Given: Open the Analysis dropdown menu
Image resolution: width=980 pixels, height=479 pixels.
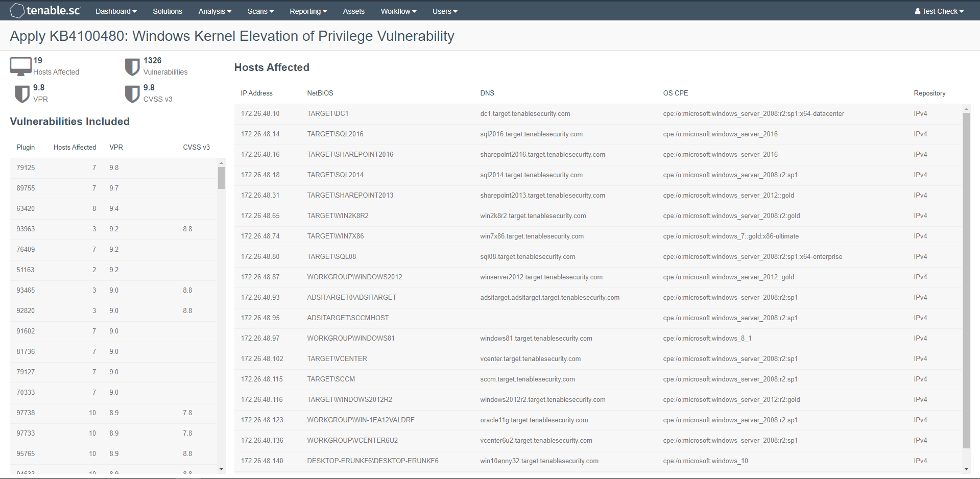Looking at the screenshot, I should (x=214, y=11).
